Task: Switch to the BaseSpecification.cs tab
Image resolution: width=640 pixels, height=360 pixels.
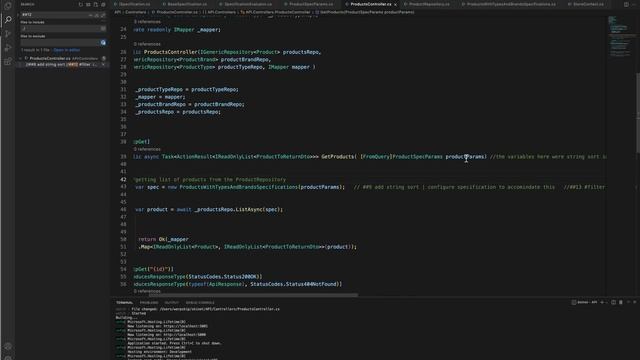Action: click(x=184, y=4)
